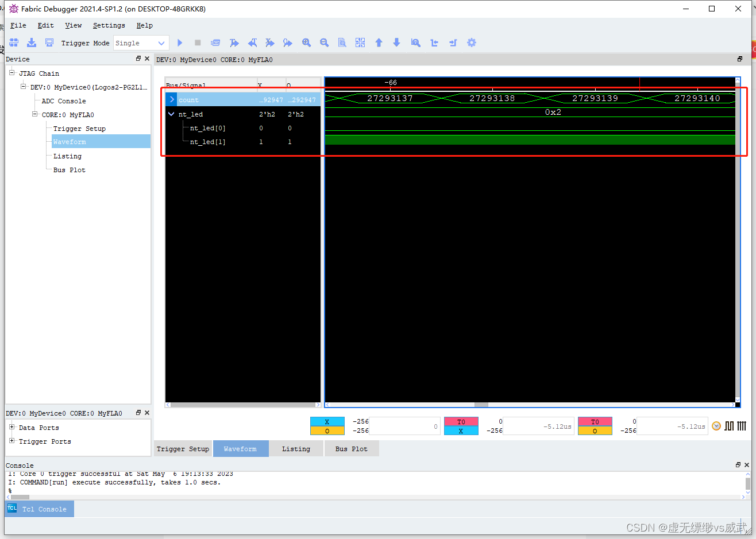Switch to the Listing tab

pyautogui.click(x=296, y=448)
